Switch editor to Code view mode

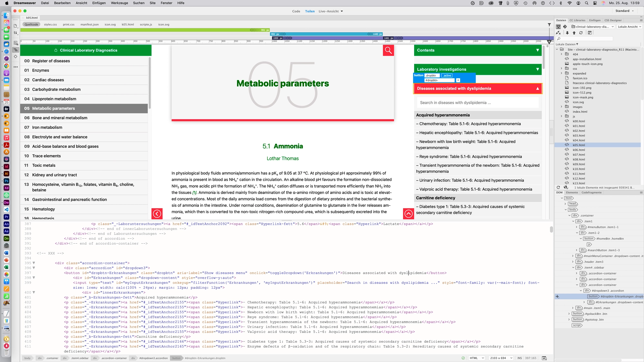tap(296, 11)
